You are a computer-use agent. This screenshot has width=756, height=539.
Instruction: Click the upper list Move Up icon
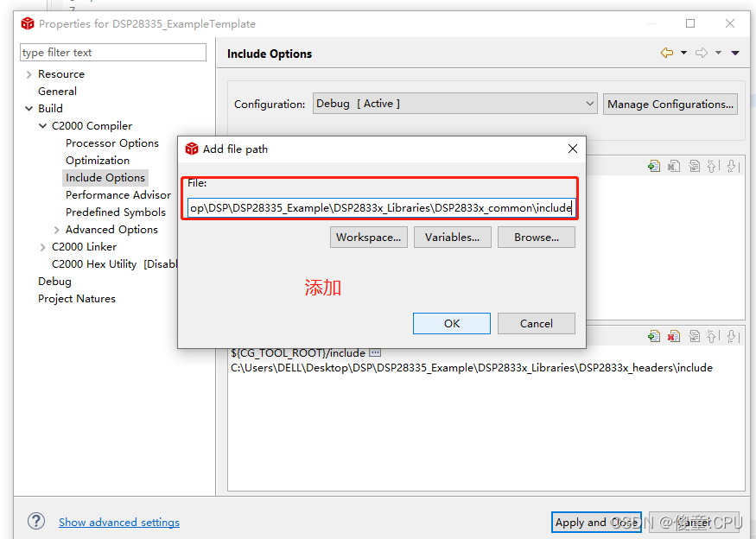click(713, 167)
